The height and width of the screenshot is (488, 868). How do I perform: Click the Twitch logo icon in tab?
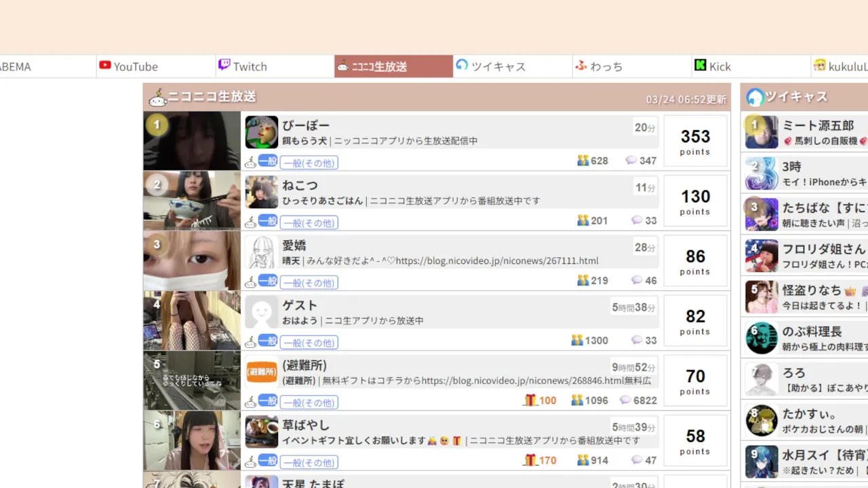tap(224, 66)
